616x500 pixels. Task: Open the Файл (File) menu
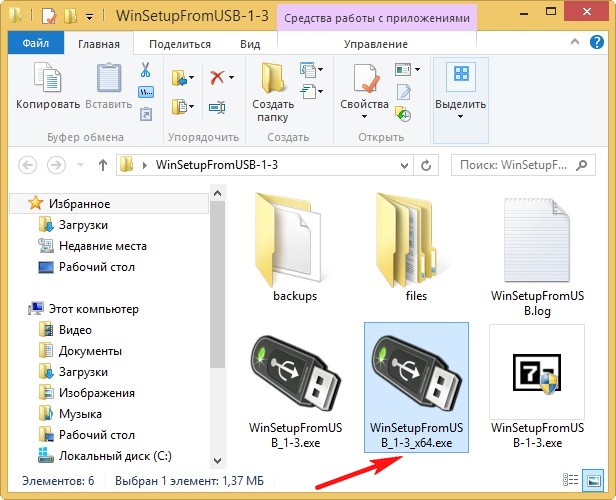[x=34, y=44]
